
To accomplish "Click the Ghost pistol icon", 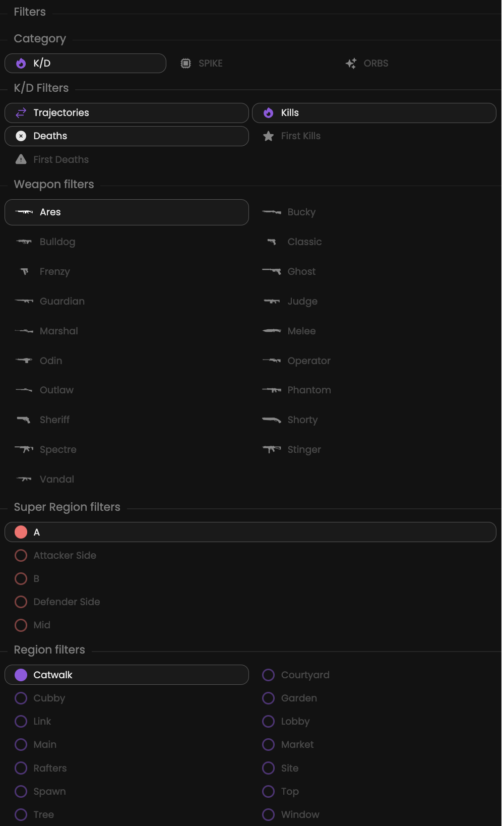I will coord(272,271).
